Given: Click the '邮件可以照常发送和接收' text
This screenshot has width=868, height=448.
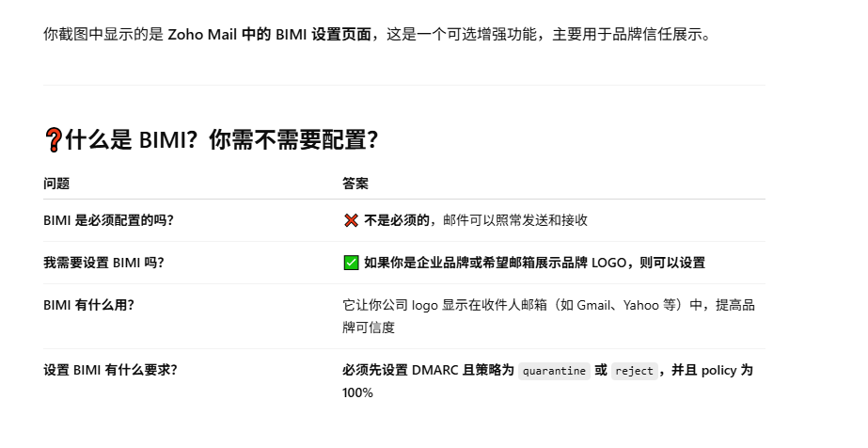Looking at the screenshot, I should click(x=515, y=220).
